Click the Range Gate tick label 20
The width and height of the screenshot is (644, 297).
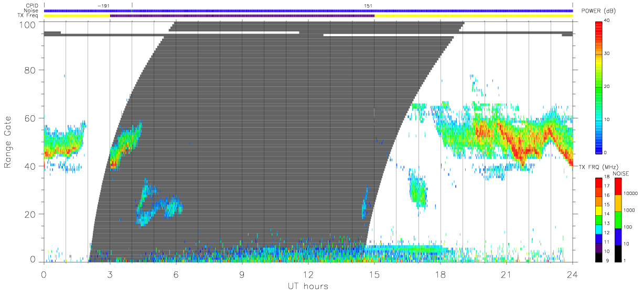pos(30,214)
